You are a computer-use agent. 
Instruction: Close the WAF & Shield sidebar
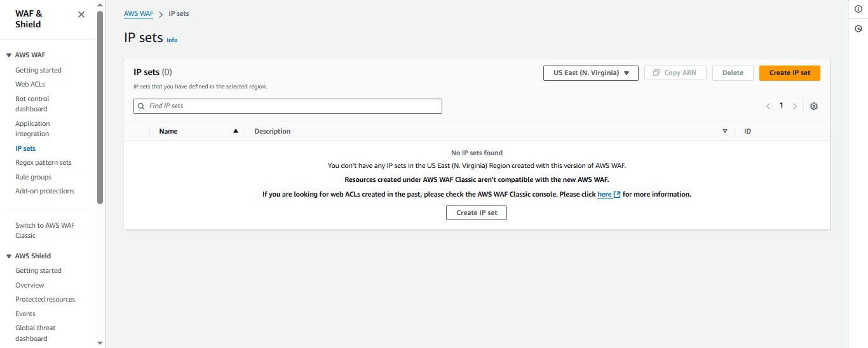tap(81, 15)
